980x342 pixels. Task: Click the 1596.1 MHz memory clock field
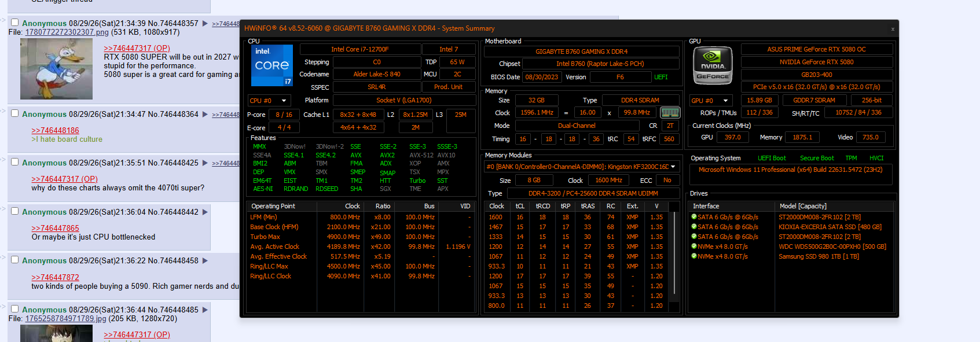[x=537, y=113]
